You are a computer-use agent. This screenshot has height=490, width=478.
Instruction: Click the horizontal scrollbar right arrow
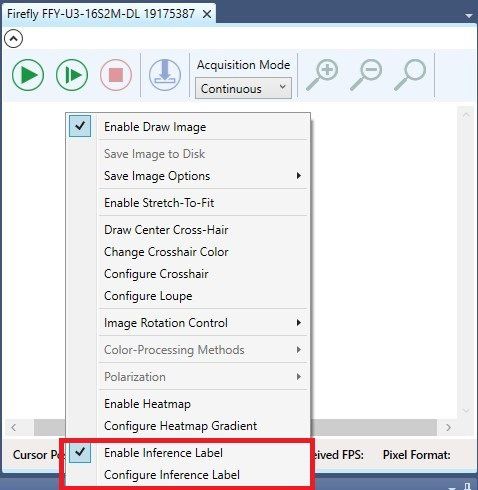(448, 427)
